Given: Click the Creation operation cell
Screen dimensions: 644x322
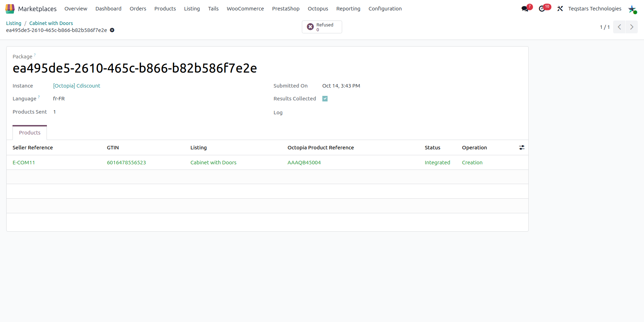Looking at the screenshot, I should [x=472, y=163].
